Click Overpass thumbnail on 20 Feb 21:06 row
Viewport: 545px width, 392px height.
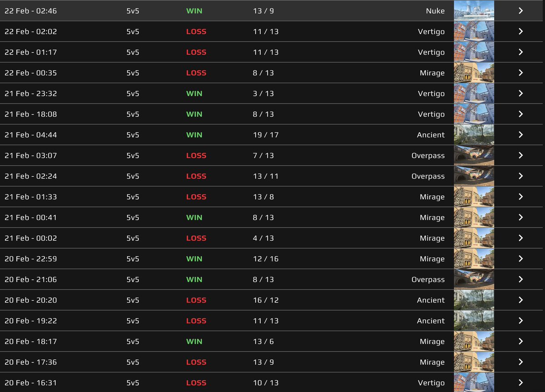[474, 279]
